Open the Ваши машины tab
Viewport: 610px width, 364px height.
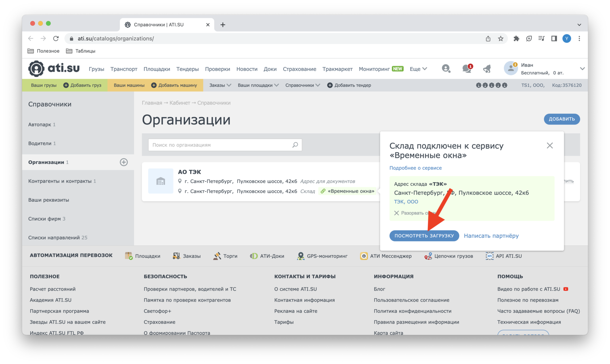tap(129, 85)
